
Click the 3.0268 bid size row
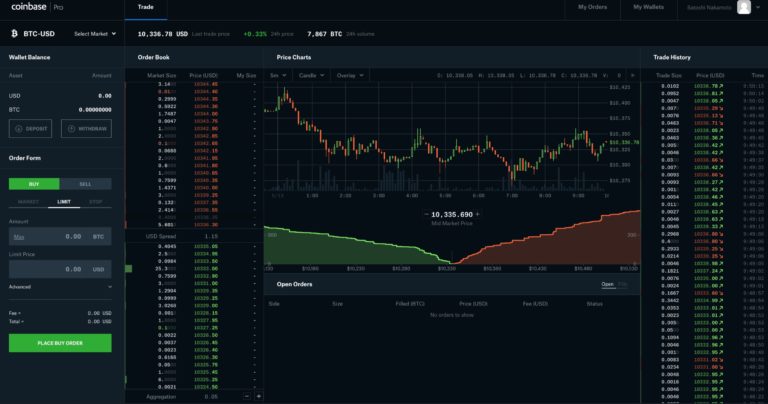click(x=194, y=306)
